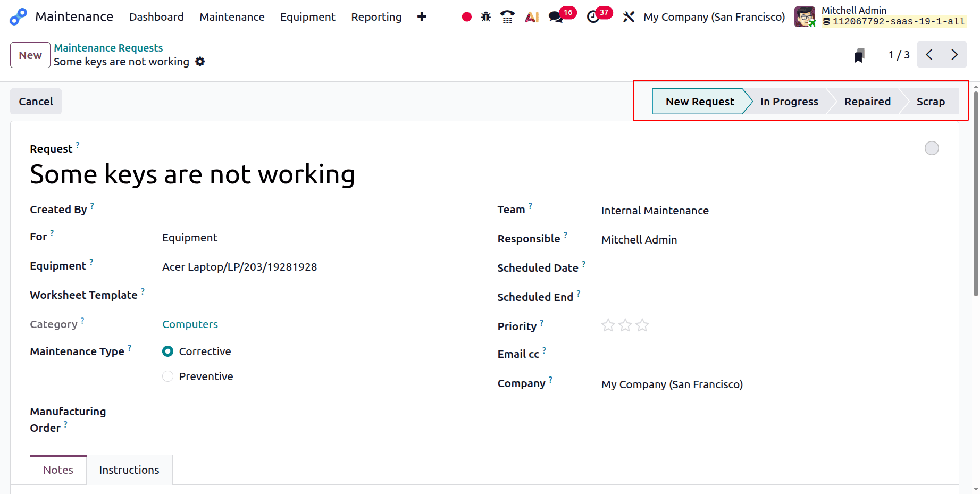Open the Equipment dropdown field
Image resolution: width=980 pixels, height=494 pixels.
click(x=317, y=267)
